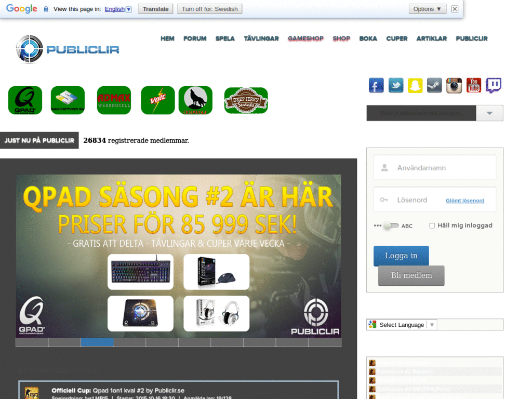Open the YouTube channel icon
The width and height of the screenshot is (532, 399).
[x=474, y=85]
